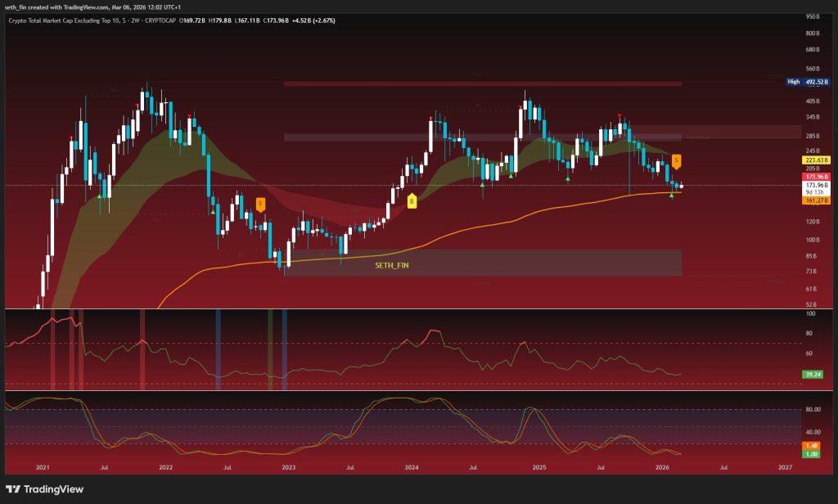838x504 pixels.
Task: Click the 9d 13h bar countdown label
Action: [x=818, y=191]
